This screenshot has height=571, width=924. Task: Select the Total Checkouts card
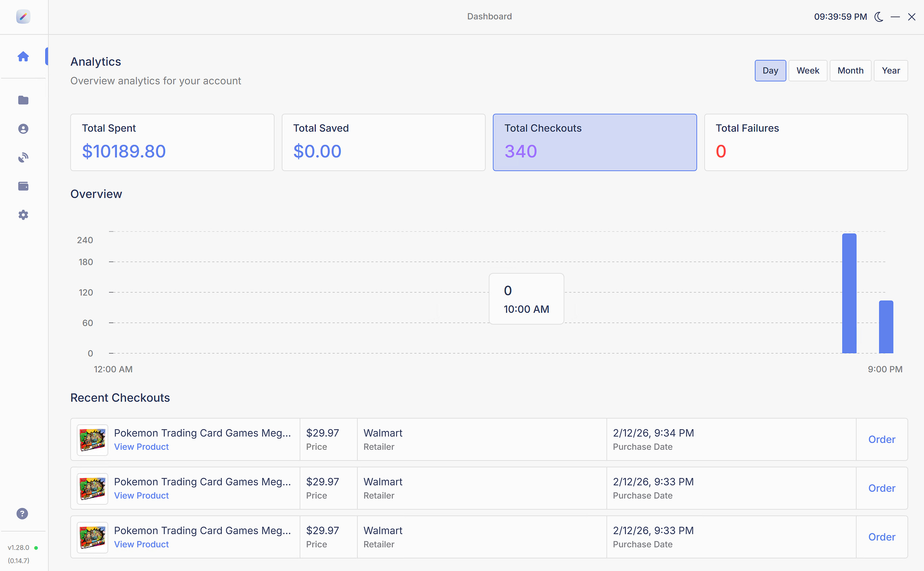[x=595, y=142]
